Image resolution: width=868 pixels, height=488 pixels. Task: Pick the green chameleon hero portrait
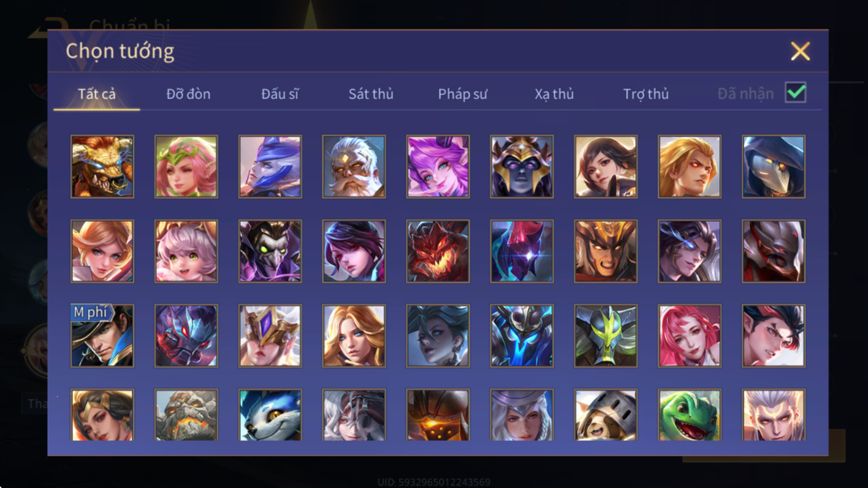(689, 415)
